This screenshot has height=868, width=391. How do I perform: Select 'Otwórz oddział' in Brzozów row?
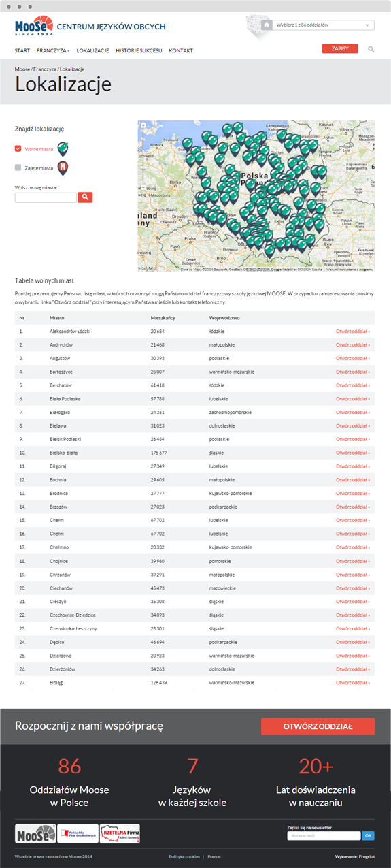352,507
